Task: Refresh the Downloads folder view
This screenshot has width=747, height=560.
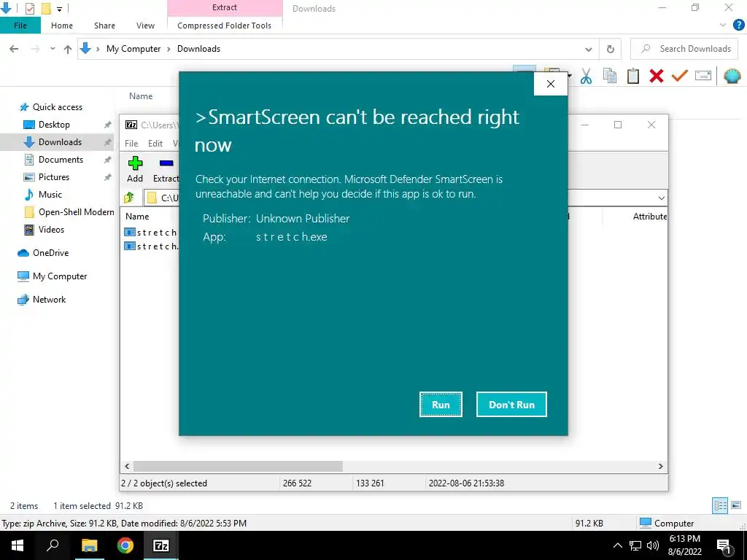Action: (611, 49)
